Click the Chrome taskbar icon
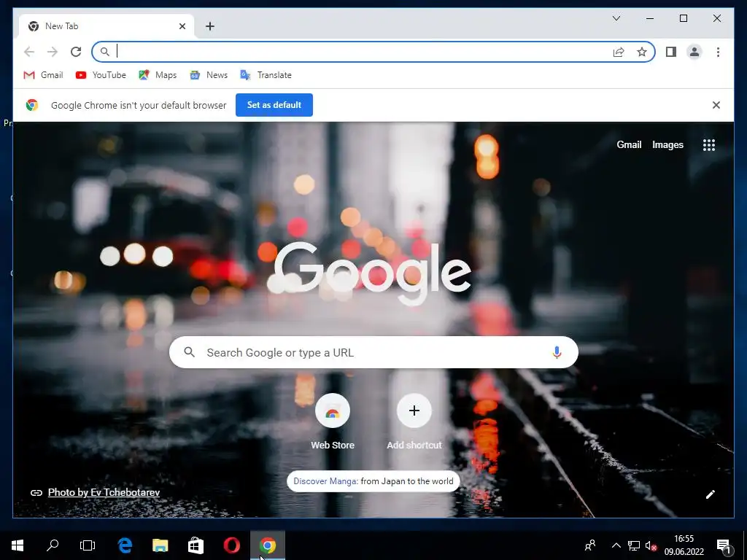 tap(268, 545)
